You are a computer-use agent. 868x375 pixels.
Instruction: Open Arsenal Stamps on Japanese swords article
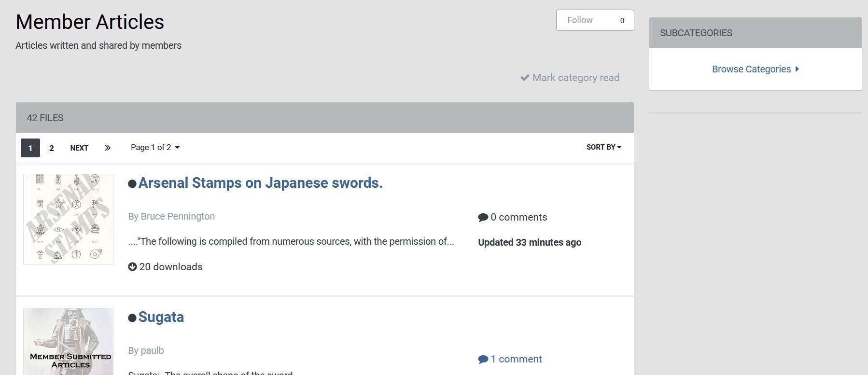(x=260, y=183)
